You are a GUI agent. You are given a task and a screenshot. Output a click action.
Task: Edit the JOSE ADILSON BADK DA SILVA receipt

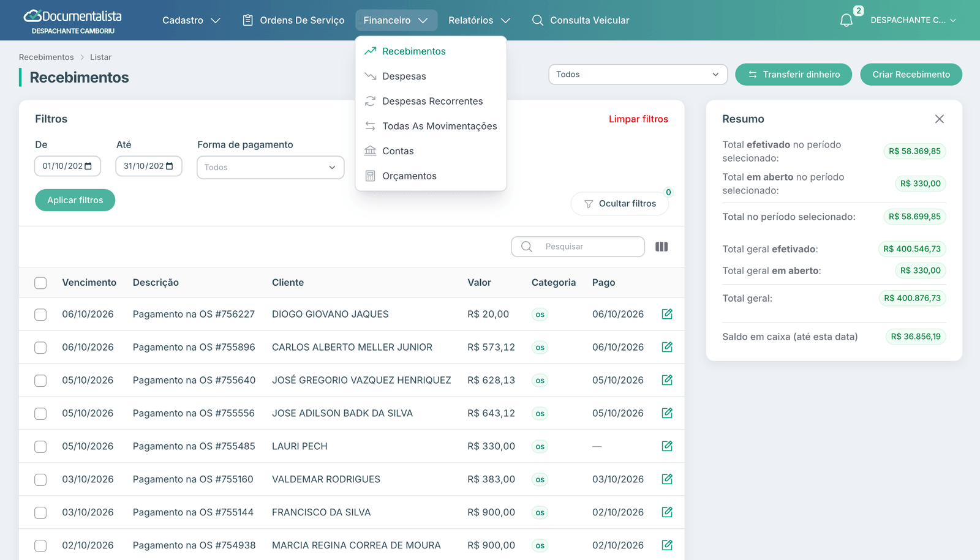[667, 413]
